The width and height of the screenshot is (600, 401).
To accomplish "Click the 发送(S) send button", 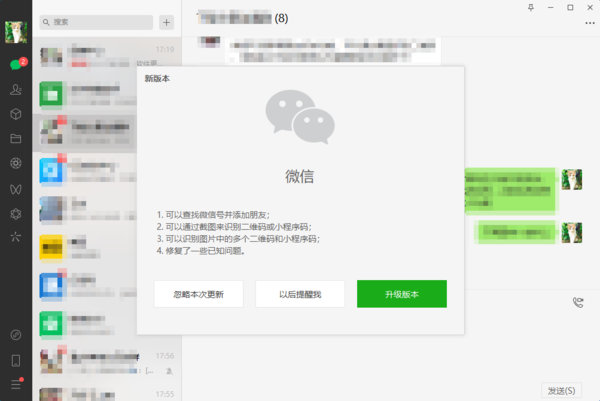I will click(x=561, y=391).
